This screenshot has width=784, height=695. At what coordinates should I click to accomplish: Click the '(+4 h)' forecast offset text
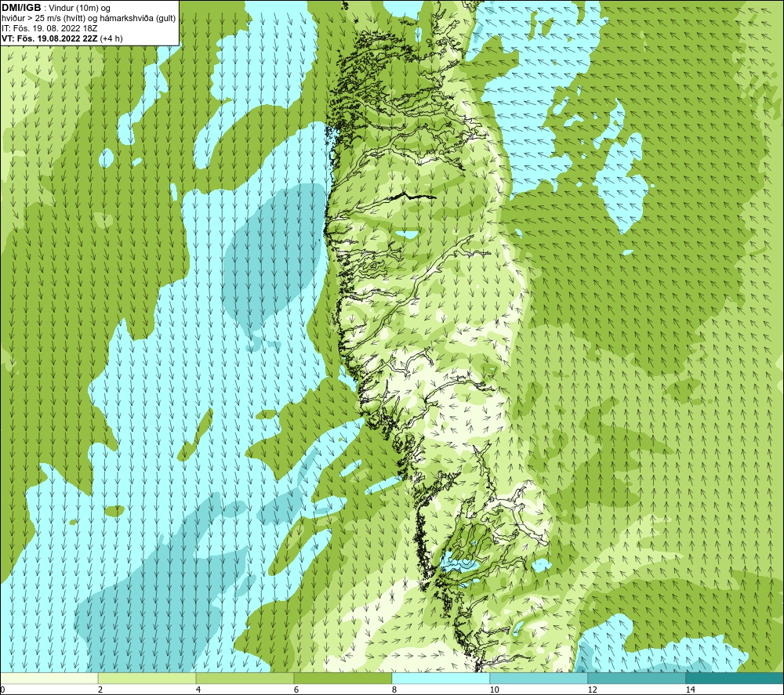pos(111,38)
